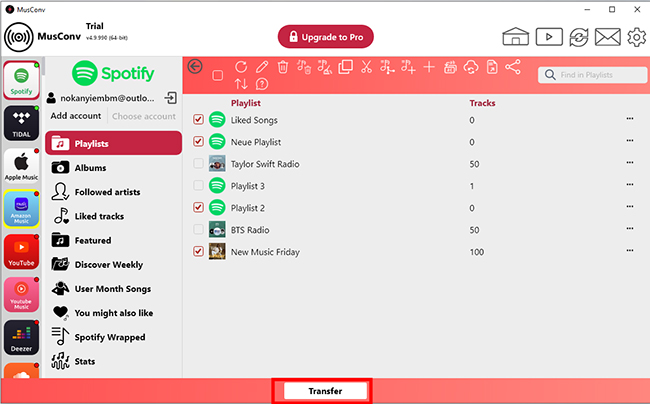Click the trash delete icon

point(283,67)
